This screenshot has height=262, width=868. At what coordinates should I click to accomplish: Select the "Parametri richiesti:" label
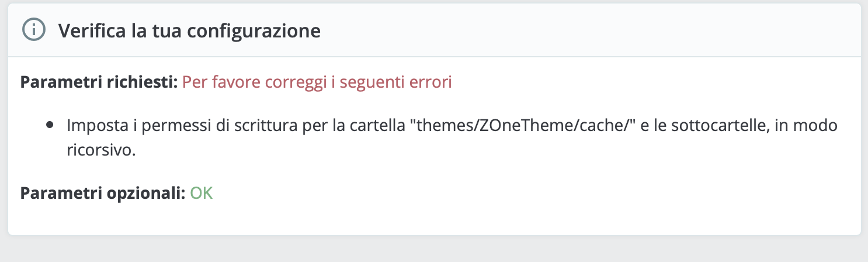(99, 82)
